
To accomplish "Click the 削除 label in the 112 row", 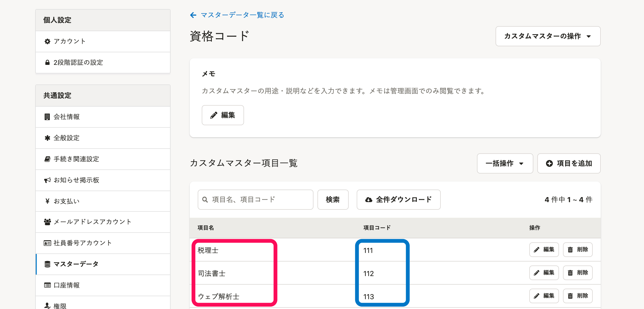I will (582, 273).
